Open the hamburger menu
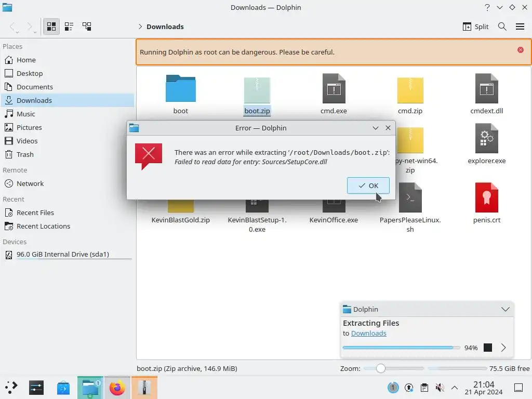532x399 pixels. [520, 26]
